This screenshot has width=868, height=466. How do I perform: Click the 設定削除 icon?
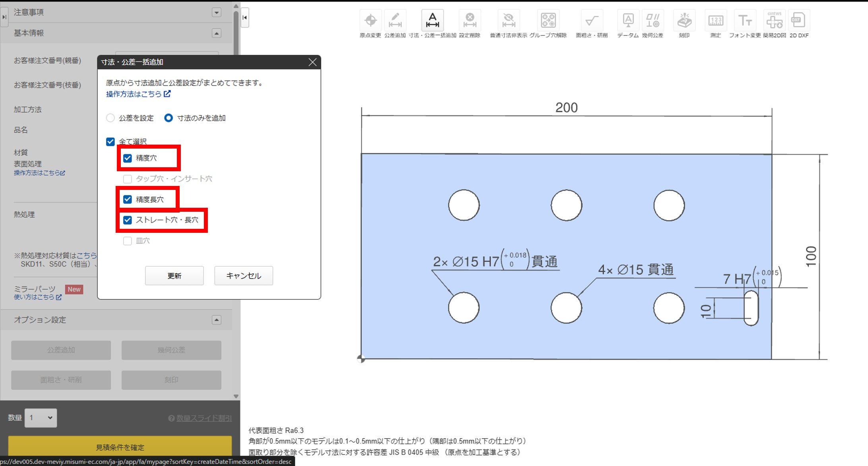click(x=470, y=20)
